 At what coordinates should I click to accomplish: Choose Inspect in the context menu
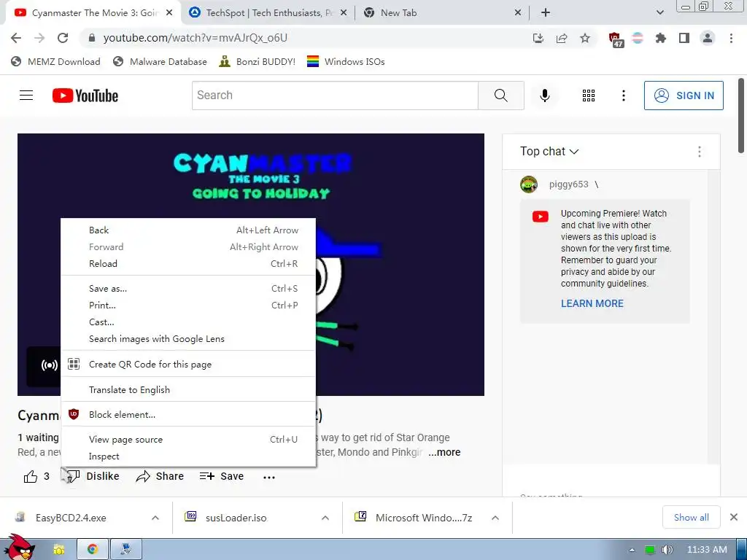(x=189, y=456)
